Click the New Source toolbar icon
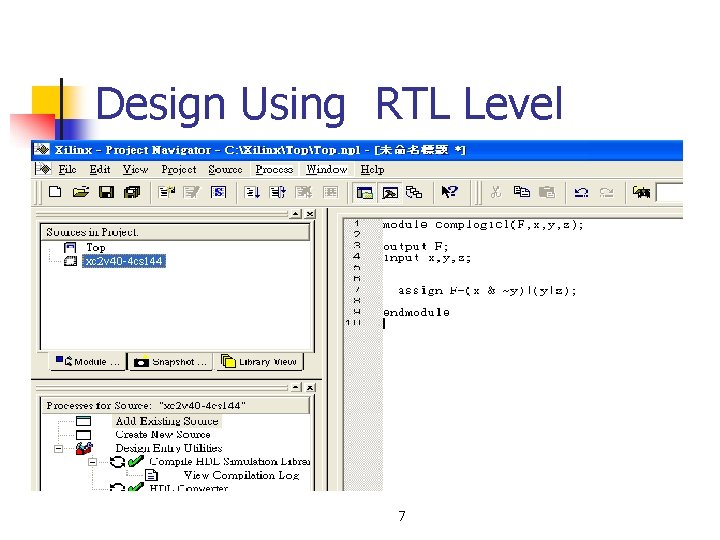 coord(167,192)
